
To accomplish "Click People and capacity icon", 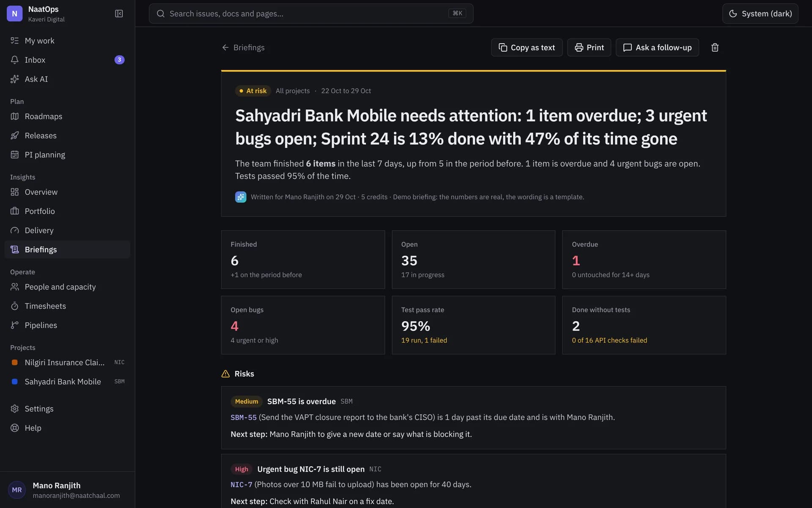I will (x=15, y=287).
